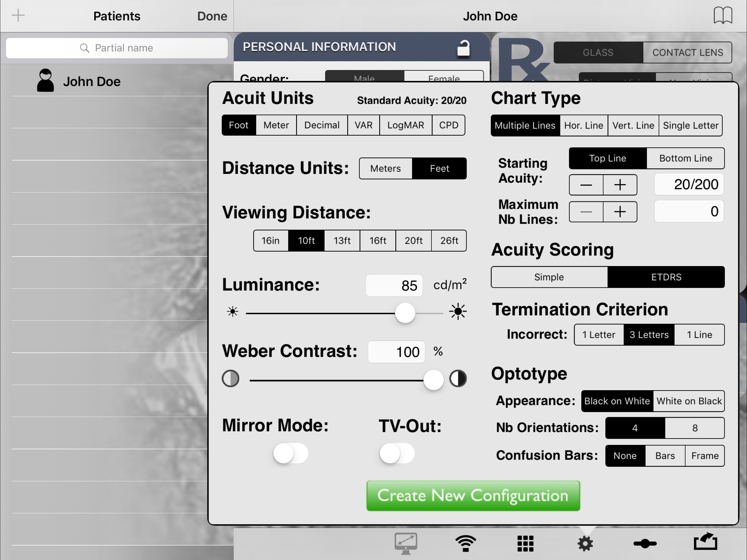Tap the unlock padlock icon

(x=463, y=48)
